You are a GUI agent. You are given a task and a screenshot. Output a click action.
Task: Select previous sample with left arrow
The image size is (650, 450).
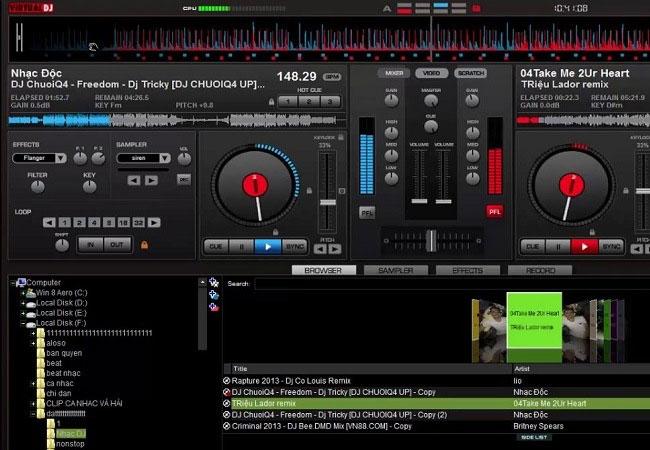coord(134,180)
